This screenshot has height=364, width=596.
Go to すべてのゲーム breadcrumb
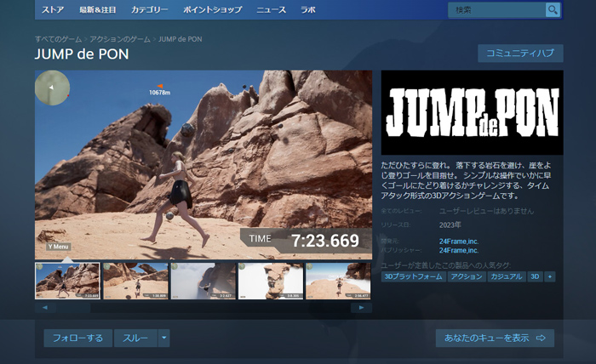coord(58,39)
